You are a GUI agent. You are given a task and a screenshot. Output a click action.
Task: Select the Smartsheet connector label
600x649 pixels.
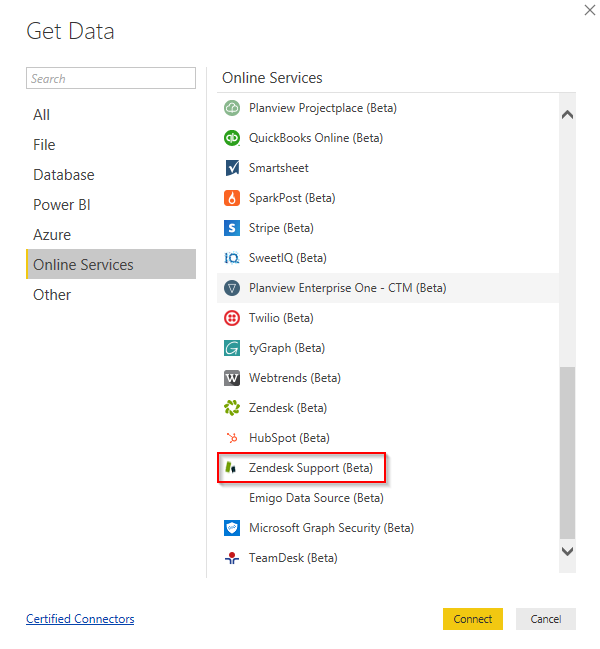tap(278, 168)
